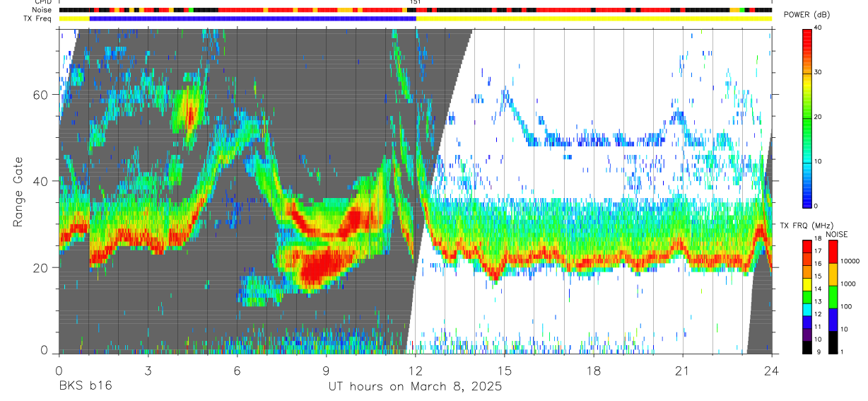Pick the yellow 14–15 MHz TX frequency swatch
This screenshot has height=401, width=868.
coord(808,284)
